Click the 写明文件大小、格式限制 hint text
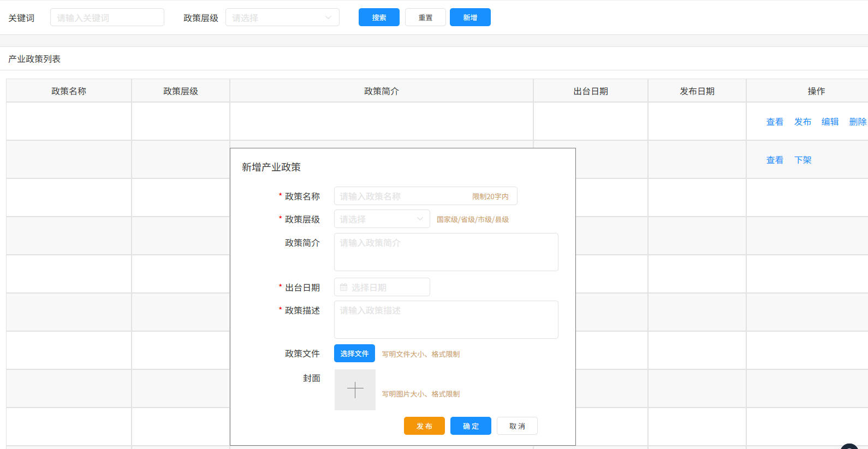The height and width of the screenshot is (449, 868). coord(420,354)
